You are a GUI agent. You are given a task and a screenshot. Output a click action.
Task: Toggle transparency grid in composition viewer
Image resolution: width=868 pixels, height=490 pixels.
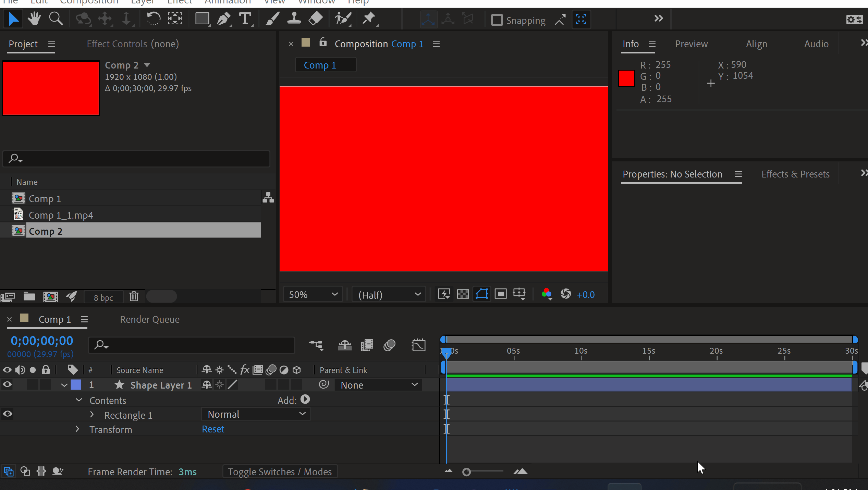point(463,294)
